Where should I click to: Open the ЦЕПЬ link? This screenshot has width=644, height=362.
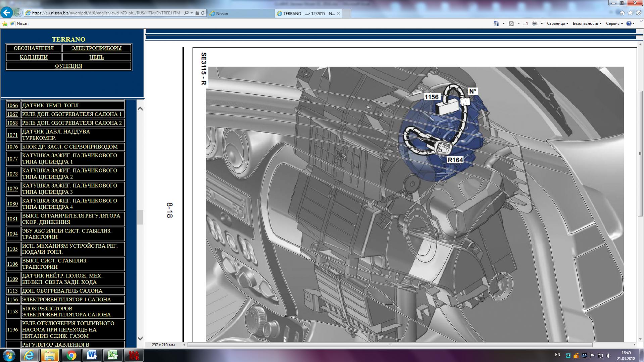pos(96,57)
